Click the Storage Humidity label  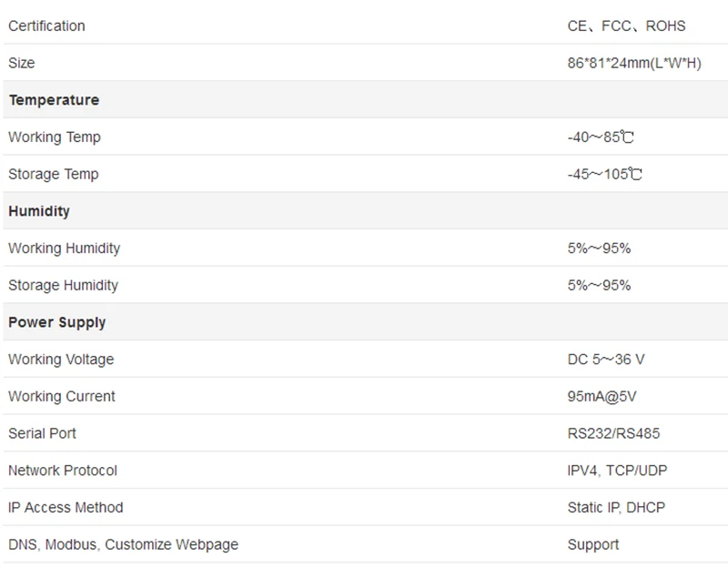point(63,285)
